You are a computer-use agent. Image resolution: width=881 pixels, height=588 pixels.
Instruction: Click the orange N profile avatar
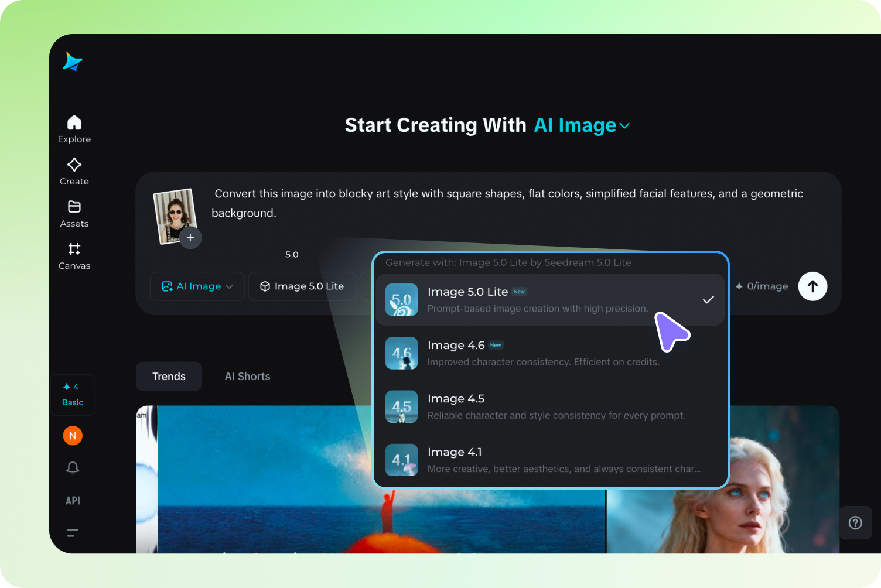pos(73,436)
